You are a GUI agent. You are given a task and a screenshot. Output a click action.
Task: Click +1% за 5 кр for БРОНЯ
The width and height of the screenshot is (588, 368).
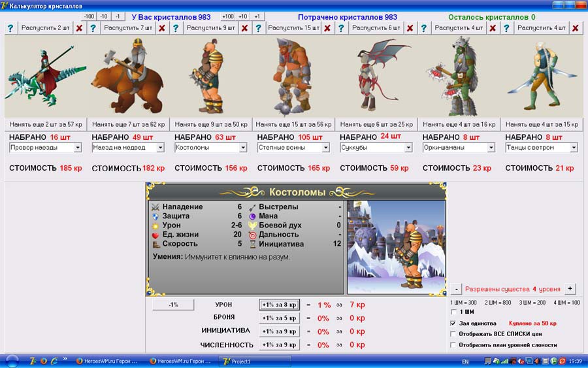pos(279,318)
